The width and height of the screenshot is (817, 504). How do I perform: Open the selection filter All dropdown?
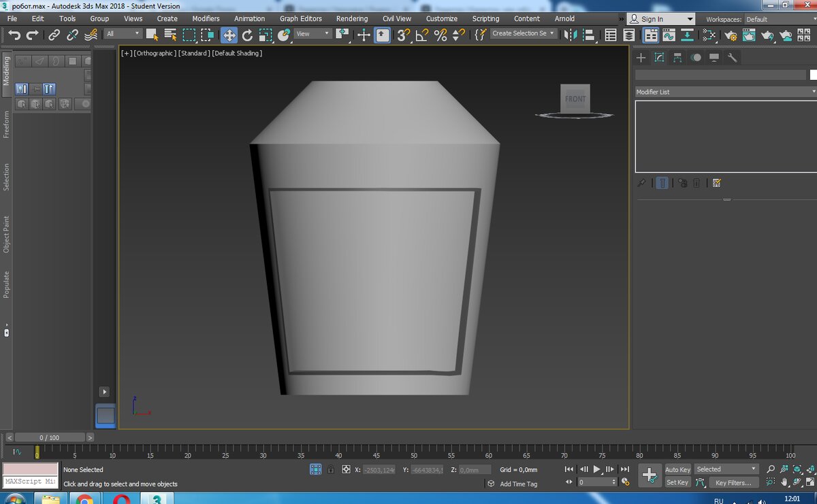tap(123, 33)
